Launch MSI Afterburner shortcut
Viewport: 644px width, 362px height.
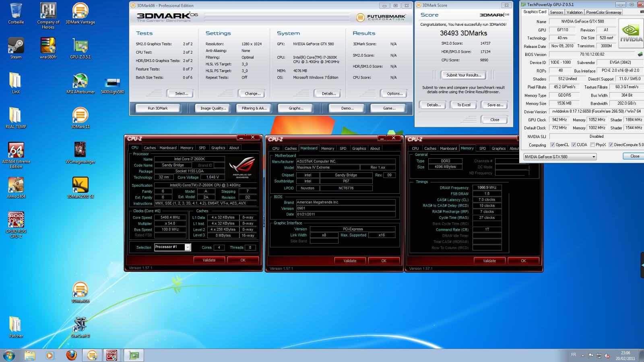[80, 83]
